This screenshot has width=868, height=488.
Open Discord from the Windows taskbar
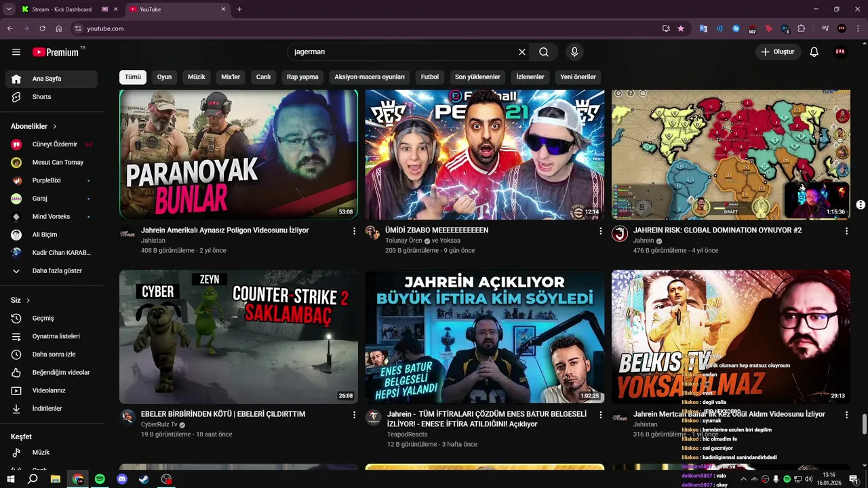point(122,479)
